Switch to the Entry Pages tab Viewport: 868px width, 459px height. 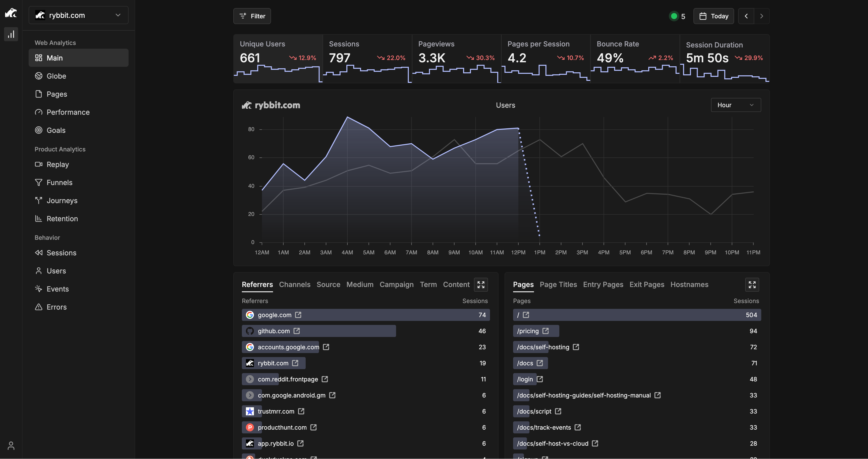pos(603,284)
